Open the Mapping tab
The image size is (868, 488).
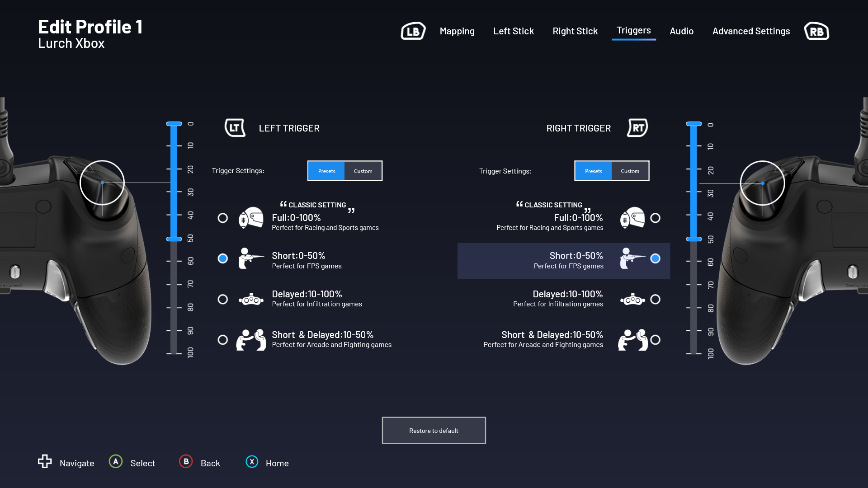tap(457, 31)
